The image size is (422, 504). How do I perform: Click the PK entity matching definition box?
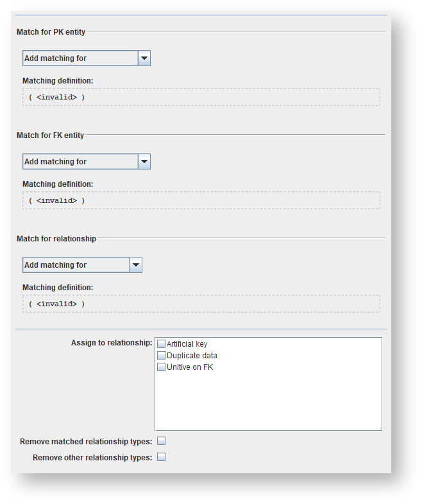point(201,97)
